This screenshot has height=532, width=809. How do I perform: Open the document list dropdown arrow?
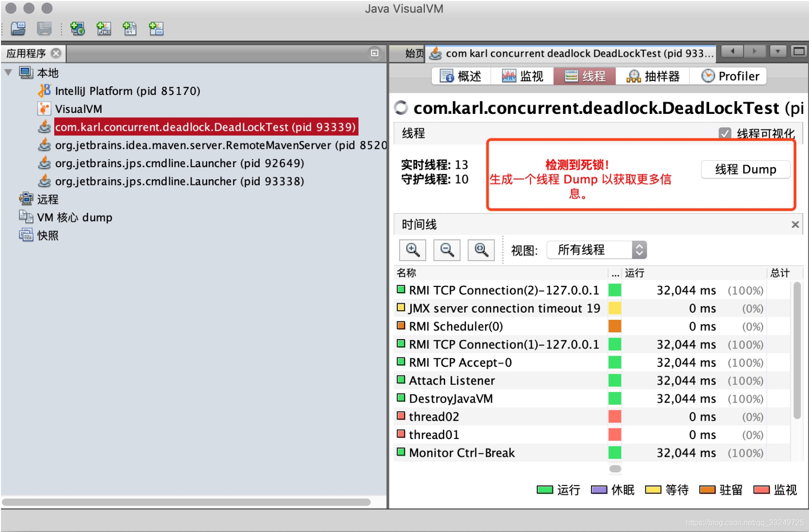pyautogui.click(x=778, y=51)
